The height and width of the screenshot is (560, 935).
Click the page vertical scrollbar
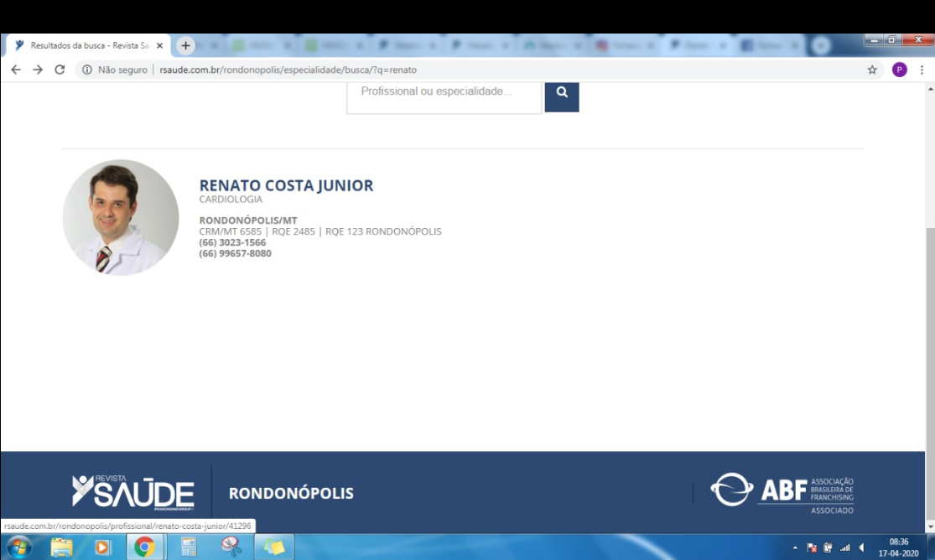tap(929, 335)
